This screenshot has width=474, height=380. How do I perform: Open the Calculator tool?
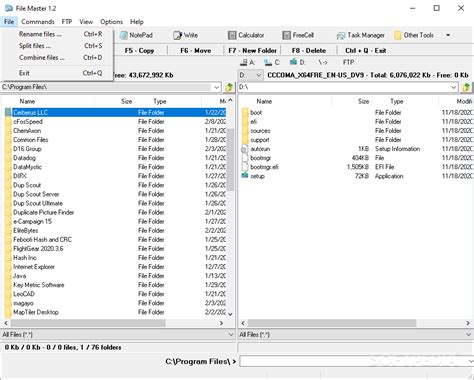pyautogui.click(x=246, y=35)
